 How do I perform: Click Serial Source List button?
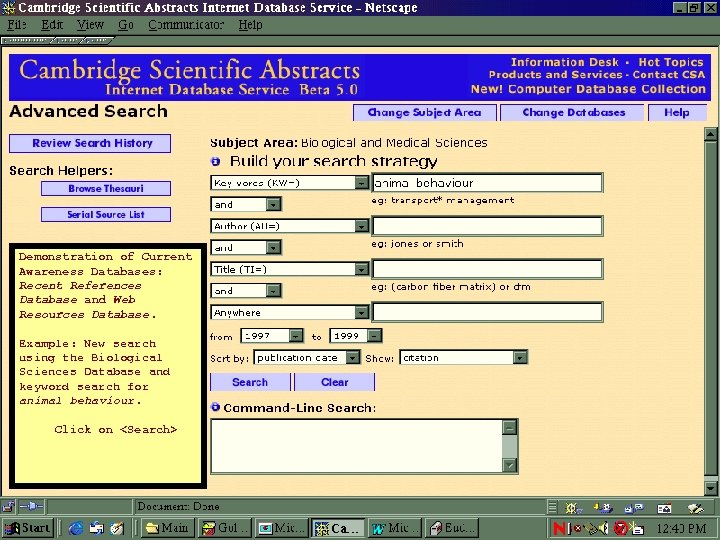(106, 214)
